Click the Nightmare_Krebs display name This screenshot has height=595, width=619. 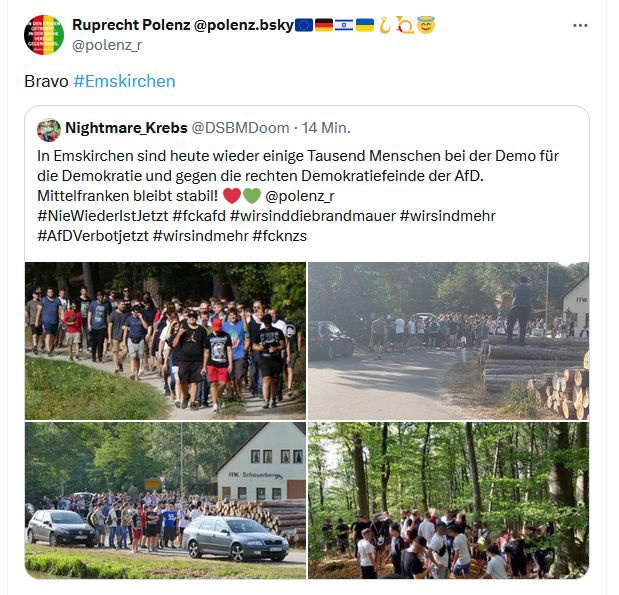(x=126, y=128)
